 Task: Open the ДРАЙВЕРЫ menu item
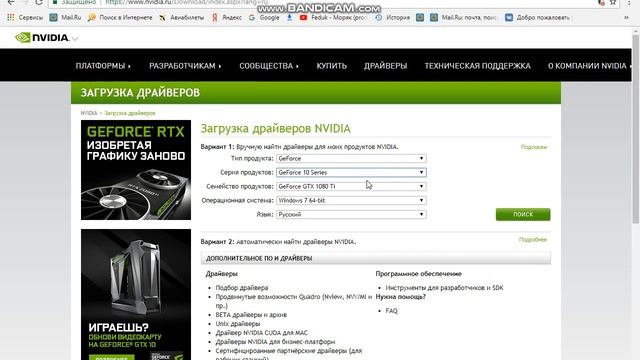tap(385, 66)
